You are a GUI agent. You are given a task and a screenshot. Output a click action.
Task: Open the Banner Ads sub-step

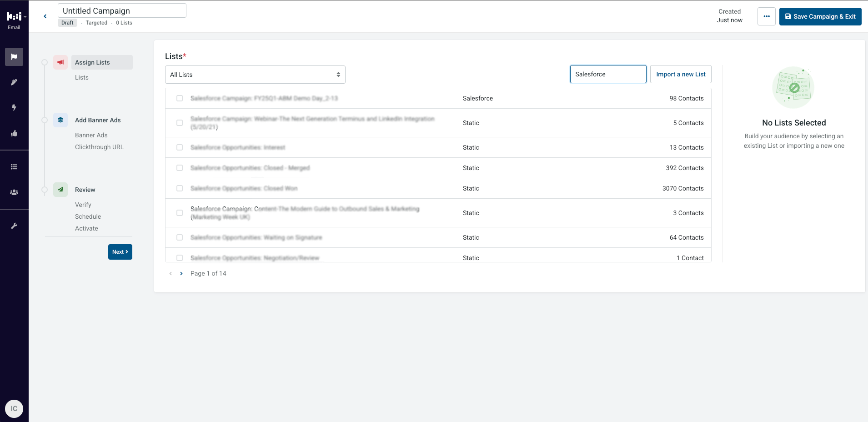pos(91,135)
